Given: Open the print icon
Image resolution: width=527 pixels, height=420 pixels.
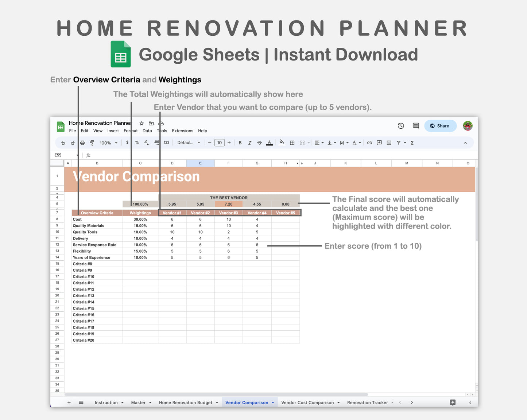Looking at the screenshot, I should click(82, 143).
